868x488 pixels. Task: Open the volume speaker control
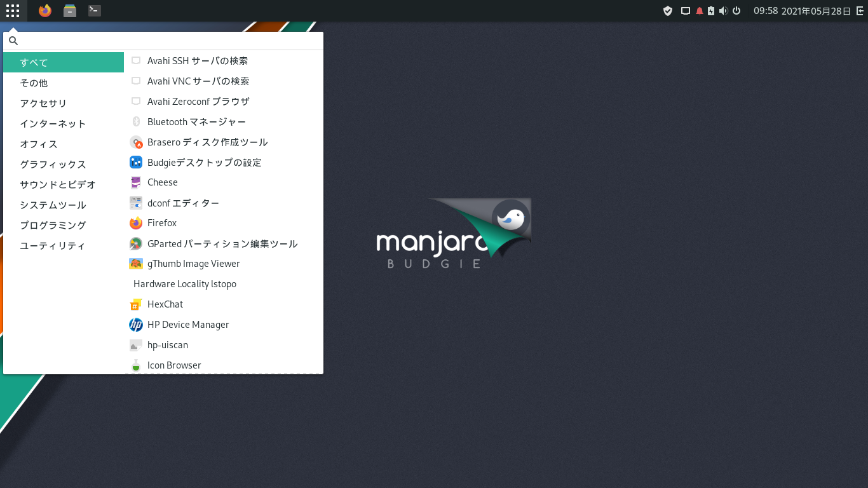click(x=723, y=11)
